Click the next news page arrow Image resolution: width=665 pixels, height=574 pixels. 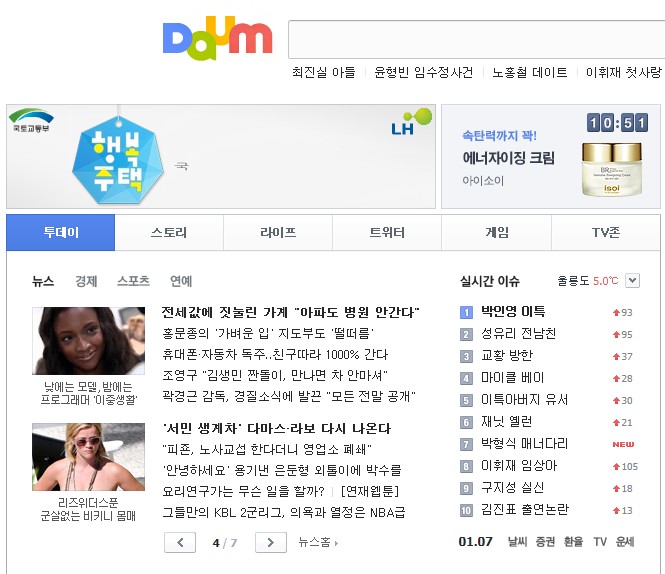pyautogui.click(x=271, y=542)
